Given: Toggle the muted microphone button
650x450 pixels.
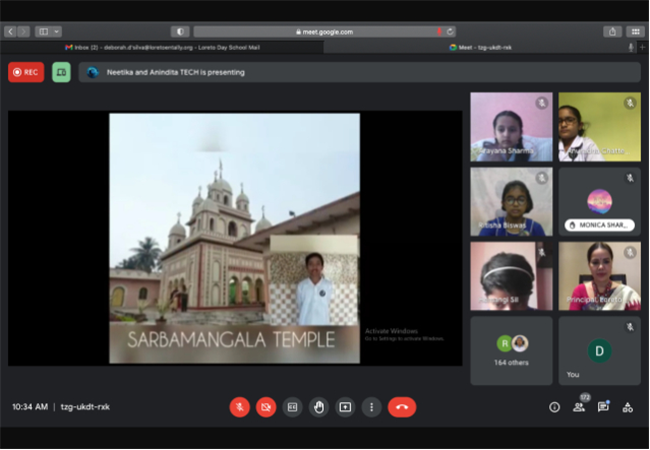Looking at the screenshot, I should click(x=240, y=407).
